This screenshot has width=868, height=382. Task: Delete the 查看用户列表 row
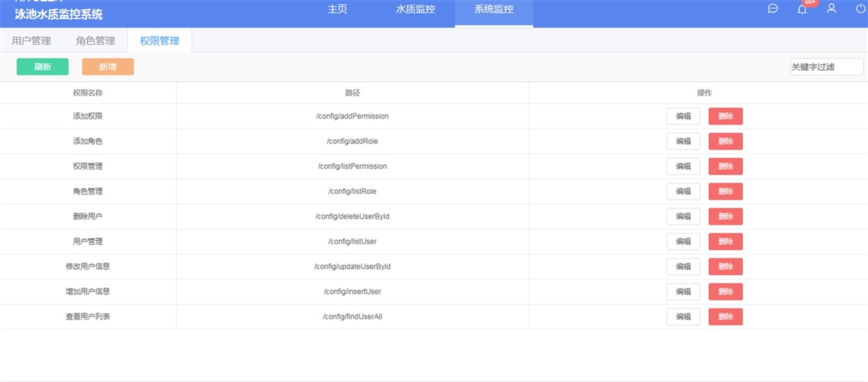pos(726,317)
